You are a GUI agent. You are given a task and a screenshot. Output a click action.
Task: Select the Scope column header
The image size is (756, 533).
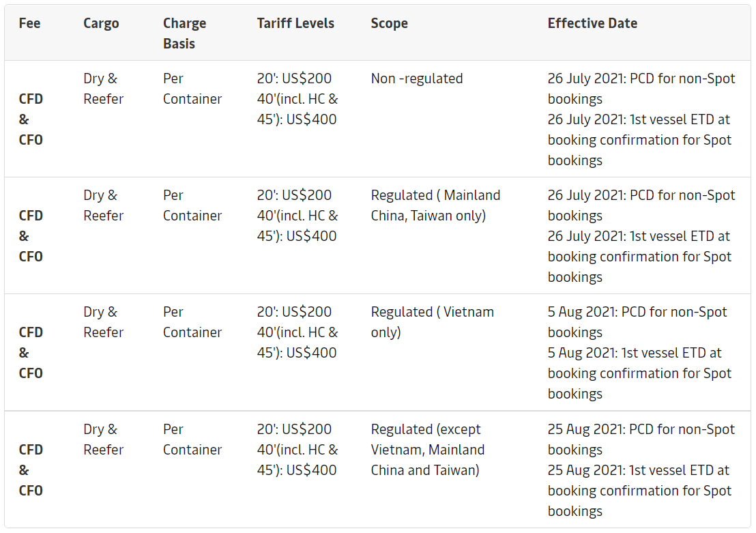point(389,23)
